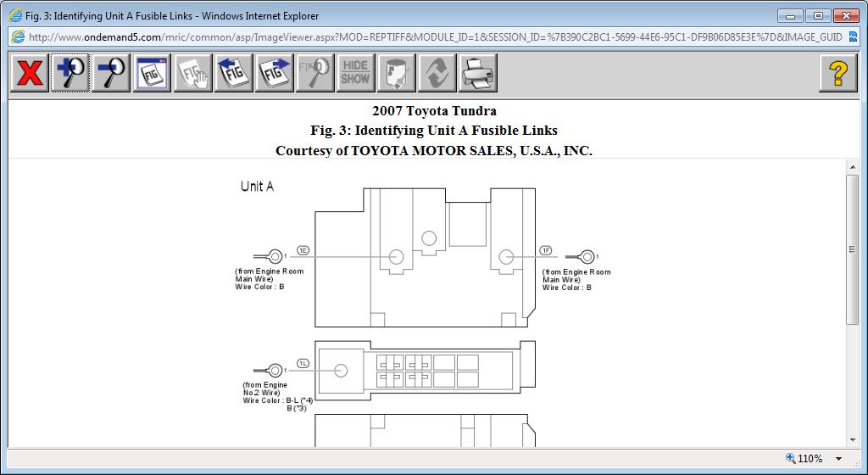Go to the previous figure
868x475 pixels.
tap(234, 73)
